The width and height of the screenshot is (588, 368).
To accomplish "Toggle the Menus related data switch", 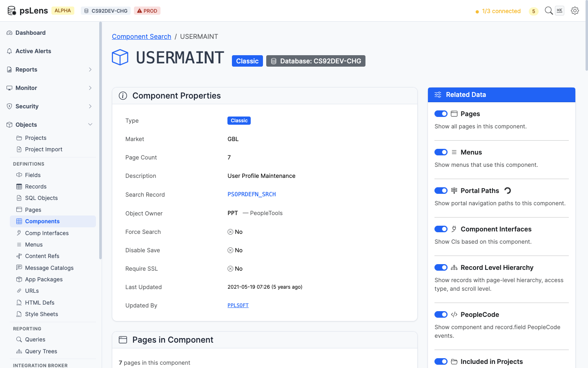I will tap(441, 152).
